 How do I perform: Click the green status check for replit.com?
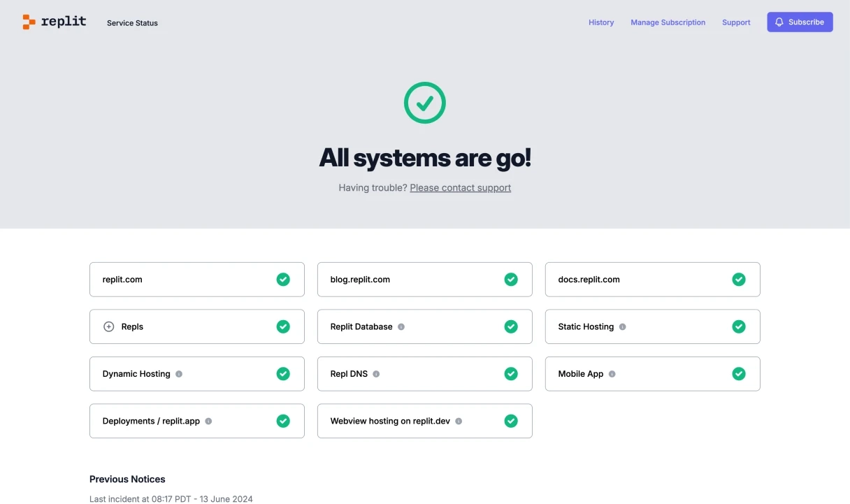pos(283,280)
